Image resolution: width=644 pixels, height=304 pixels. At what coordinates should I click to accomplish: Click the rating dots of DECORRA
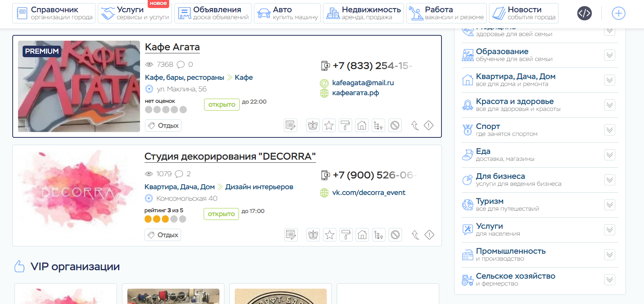point(165,219)
